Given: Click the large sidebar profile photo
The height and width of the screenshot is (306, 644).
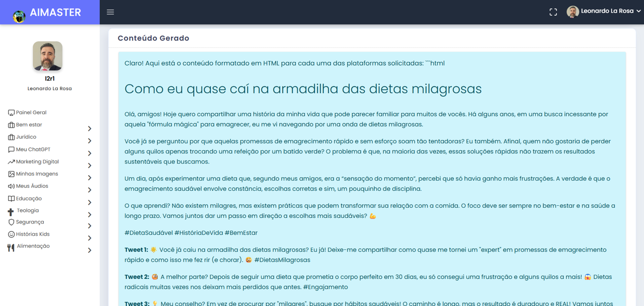Looking at the screenshot, I should (x=48, y=56).
